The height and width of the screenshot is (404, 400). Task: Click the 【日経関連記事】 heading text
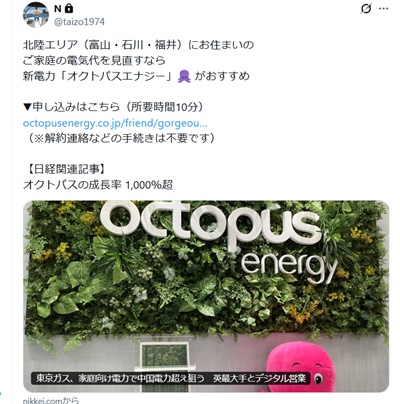click(65, 169)
